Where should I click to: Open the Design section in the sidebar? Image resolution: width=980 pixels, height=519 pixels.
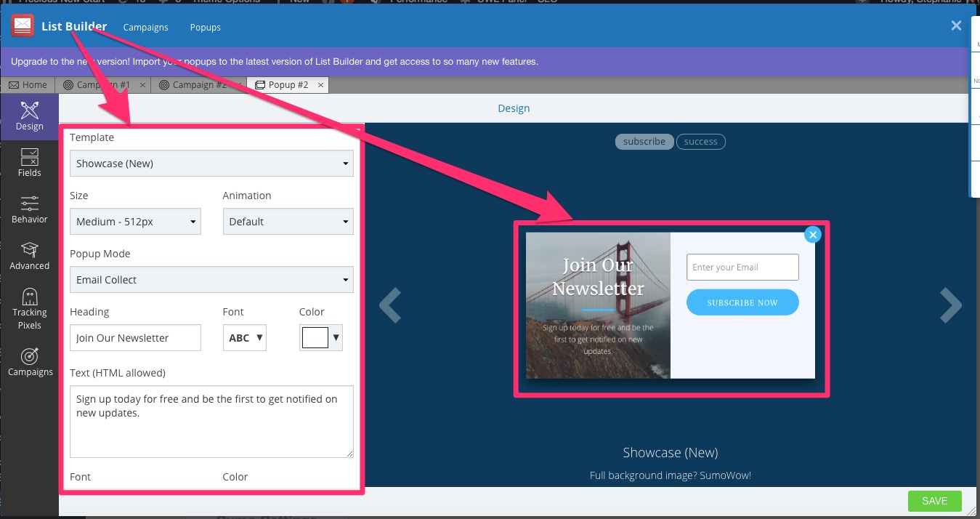(29, 116)
